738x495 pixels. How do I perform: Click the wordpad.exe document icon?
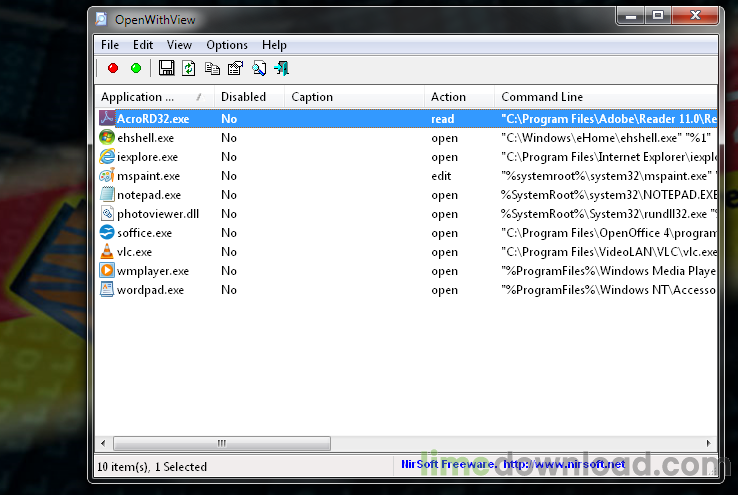pos(107,289)
